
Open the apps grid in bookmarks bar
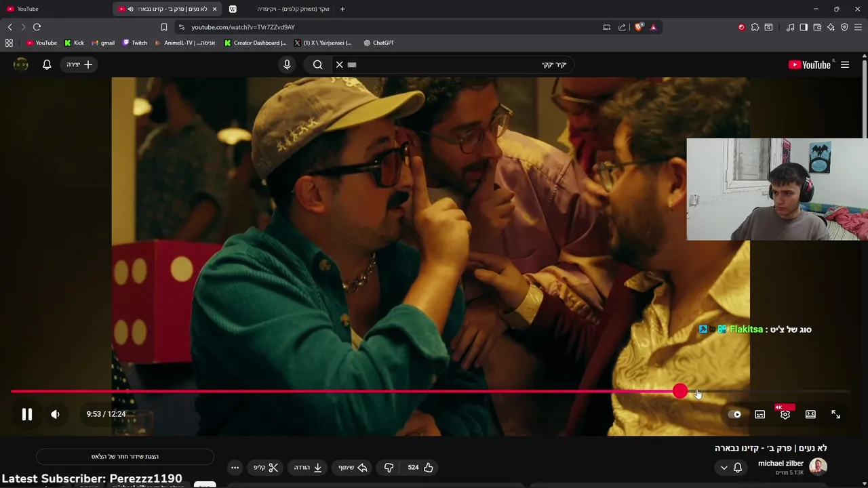9,43
